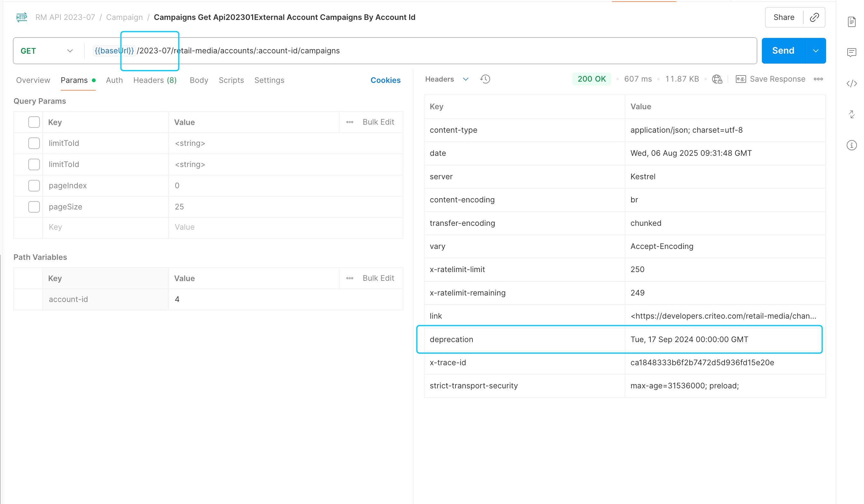The height and width of the screenshot is (504, 864).
Task: Enable the pageIndex query parameter checkbox
Action: coord(34,185)
